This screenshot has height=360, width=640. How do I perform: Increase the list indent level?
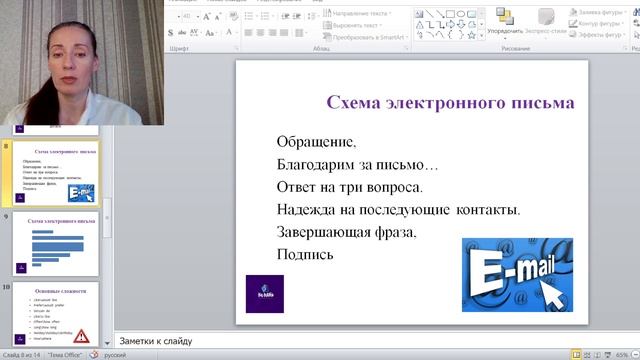[297, 16]
